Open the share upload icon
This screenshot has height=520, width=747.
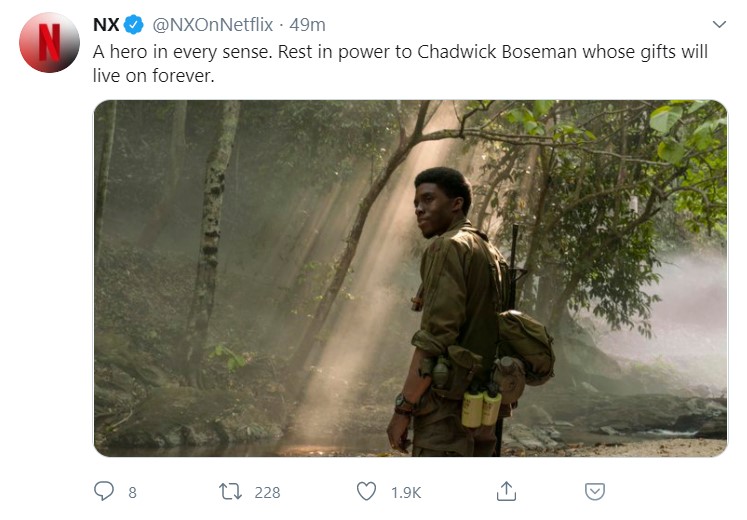click(x=506, y=491)
